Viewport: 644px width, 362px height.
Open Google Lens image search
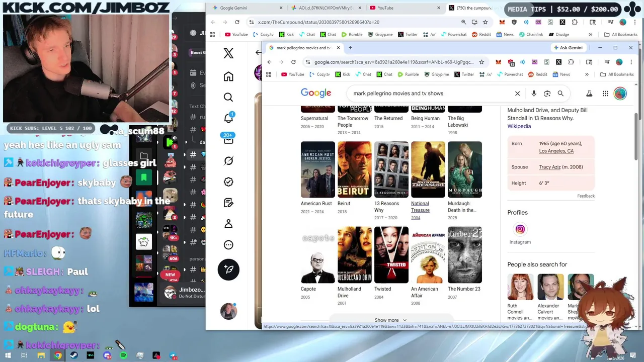coord(547,94)
